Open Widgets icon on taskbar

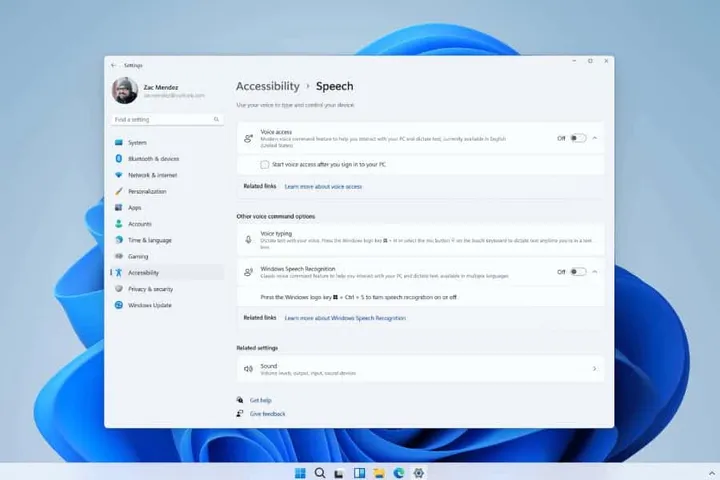tap(360, 473)
